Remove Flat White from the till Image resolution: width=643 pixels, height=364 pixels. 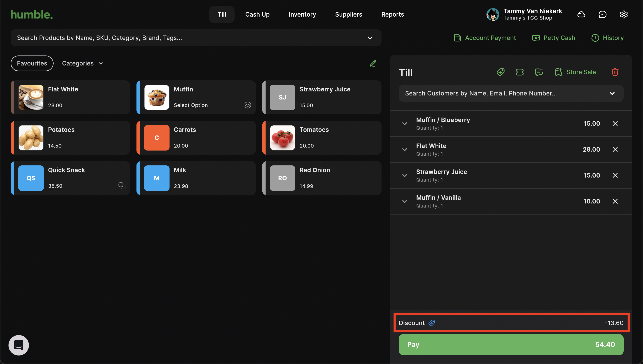(615, 149)
